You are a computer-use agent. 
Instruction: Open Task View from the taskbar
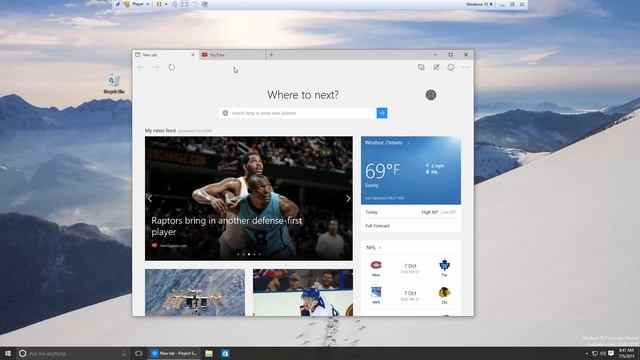click(x=139, y=353)
